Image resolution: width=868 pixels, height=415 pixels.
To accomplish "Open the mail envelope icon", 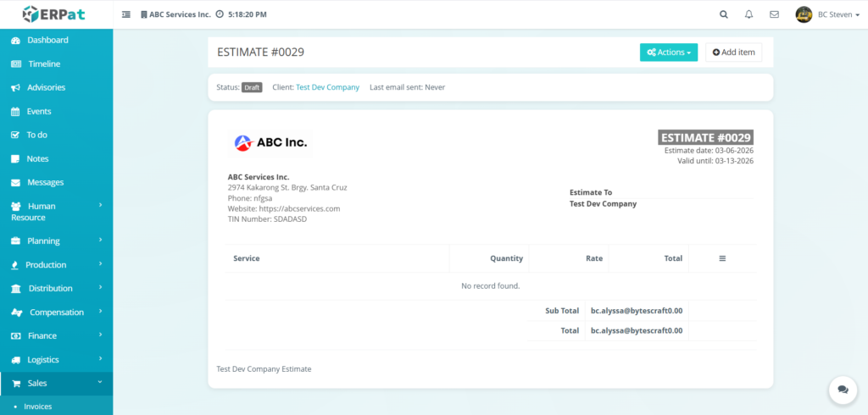I will (775, 15).
